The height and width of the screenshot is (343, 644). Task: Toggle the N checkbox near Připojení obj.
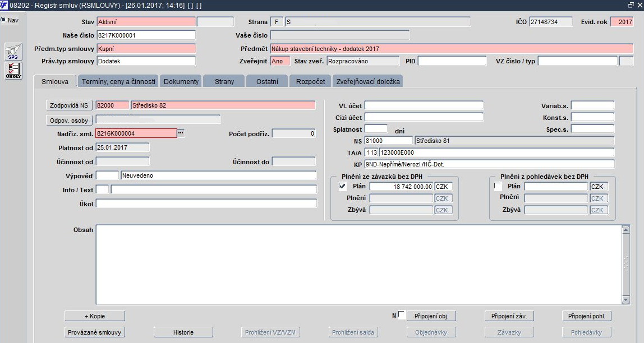pos(402,314)
